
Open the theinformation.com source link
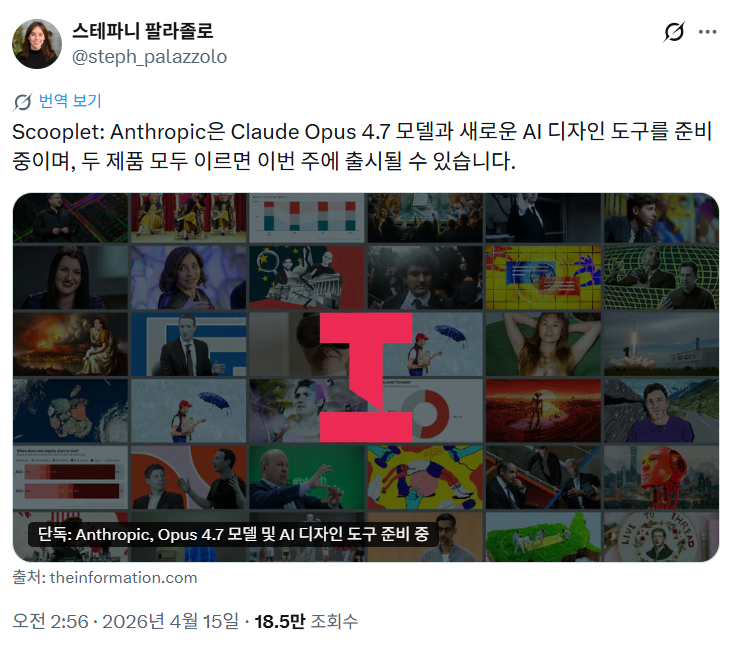click(x=123, y=577)
